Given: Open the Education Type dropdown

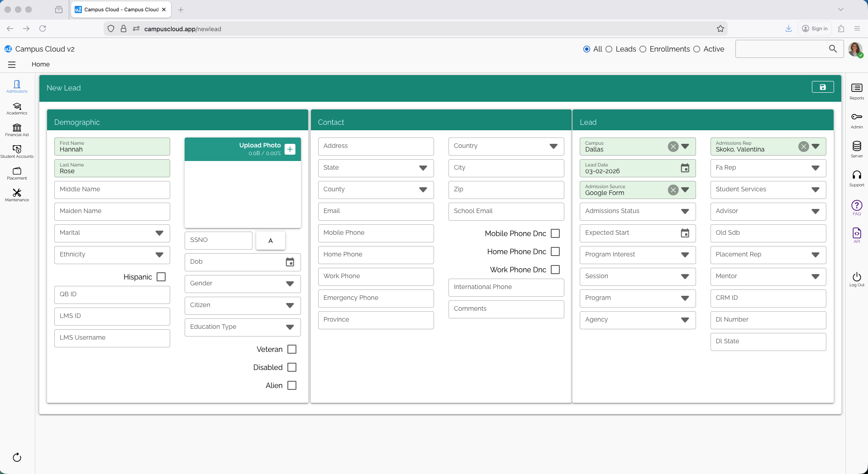Looking at the screenshot, I should coord(290,327).
